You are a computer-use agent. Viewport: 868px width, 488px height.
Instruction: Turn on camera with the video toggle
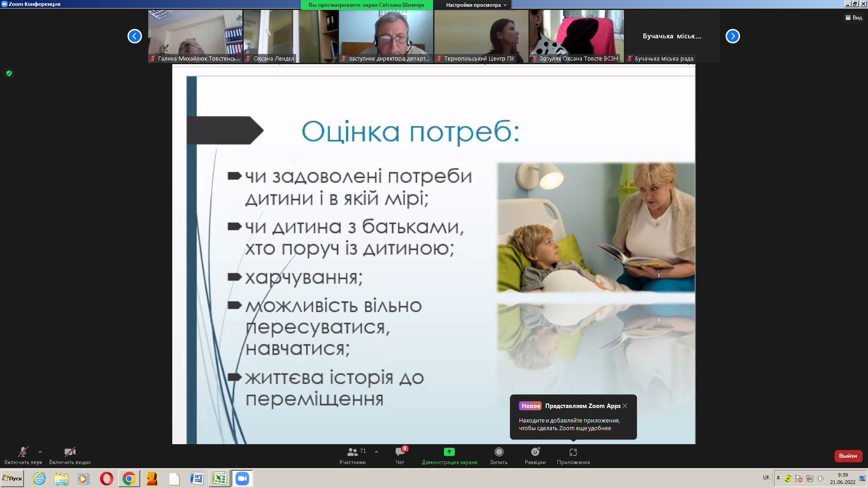coord(70,452)
